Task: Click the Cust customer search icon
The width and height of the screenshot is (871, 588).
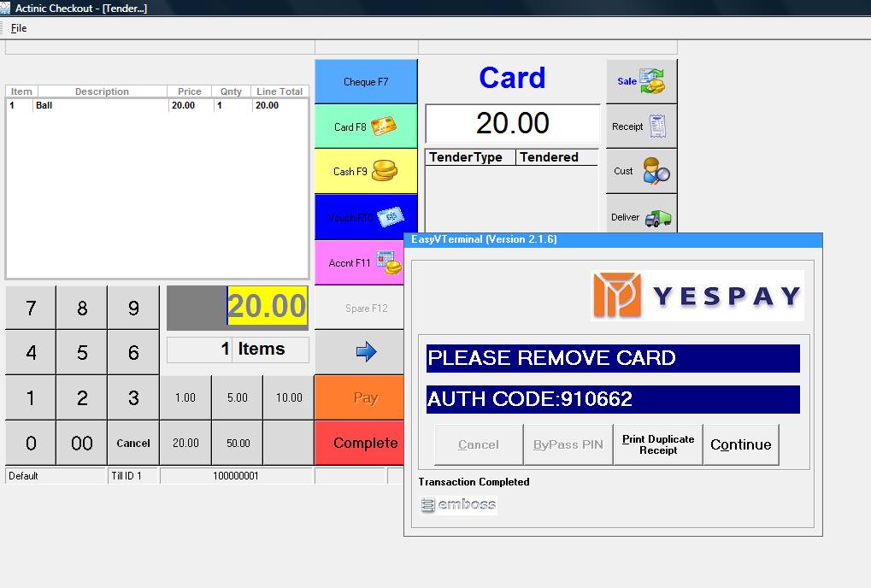Action: [x=641, y=171]
